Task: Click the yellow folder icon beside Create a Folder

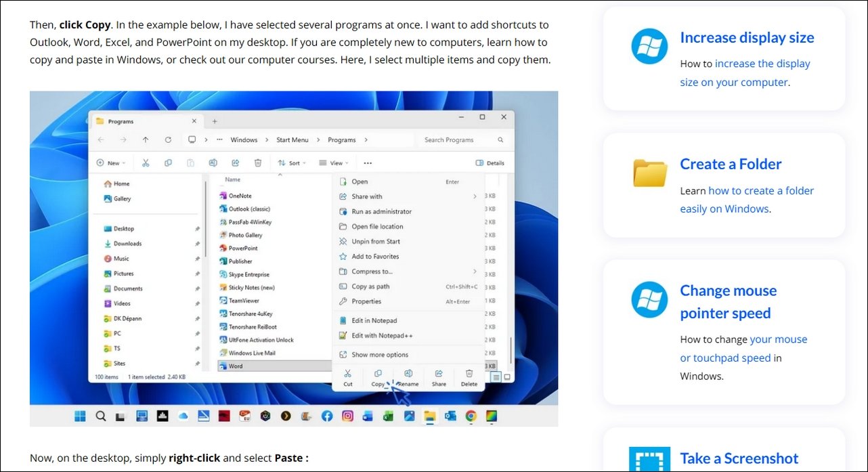Action: click(x=650, y=173)
